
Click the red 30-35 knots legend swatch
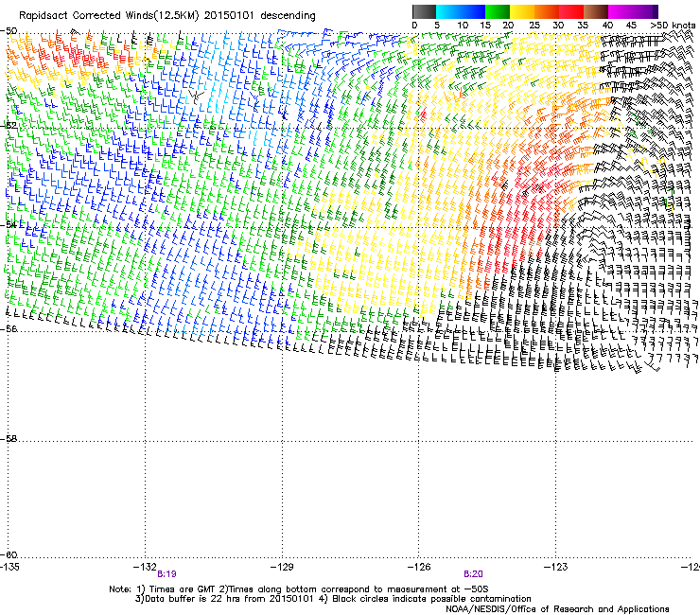tap(571, 11)
